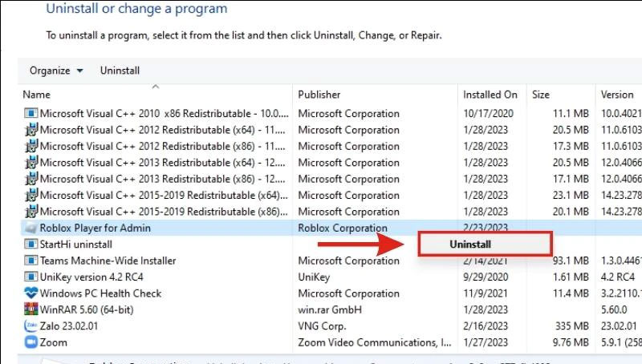Viewport: 642px width, 364px height.
Task: Click the Windows PC Health Check icon
Action: [31, 293]
